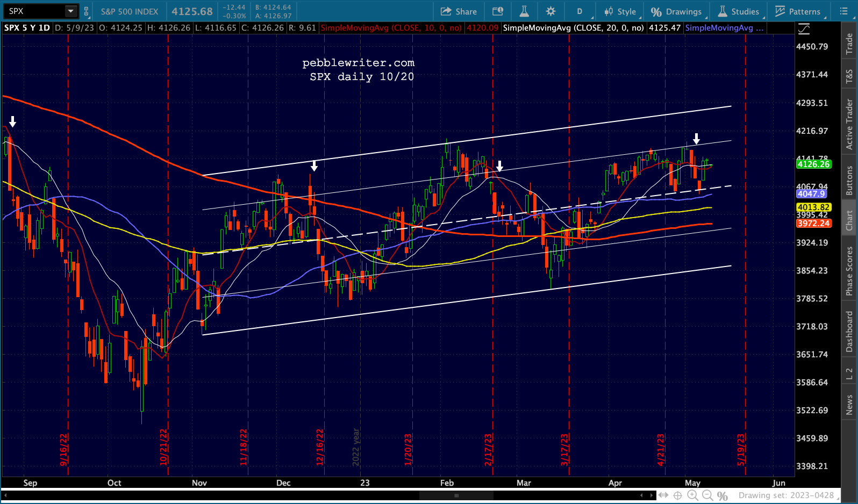Open the Drawings menu
The width and height of the screenshot is (858, 504).
tap(676, 11)
